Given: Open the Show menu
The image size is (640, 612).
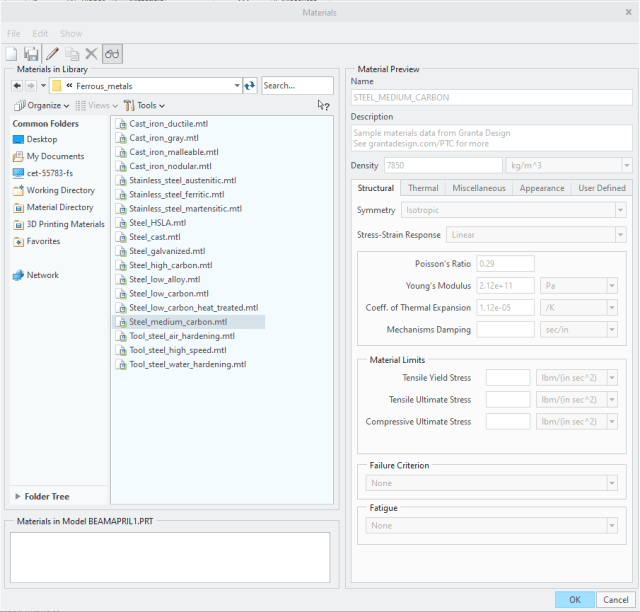Looking at the screenshot, I should pos(71,33).
